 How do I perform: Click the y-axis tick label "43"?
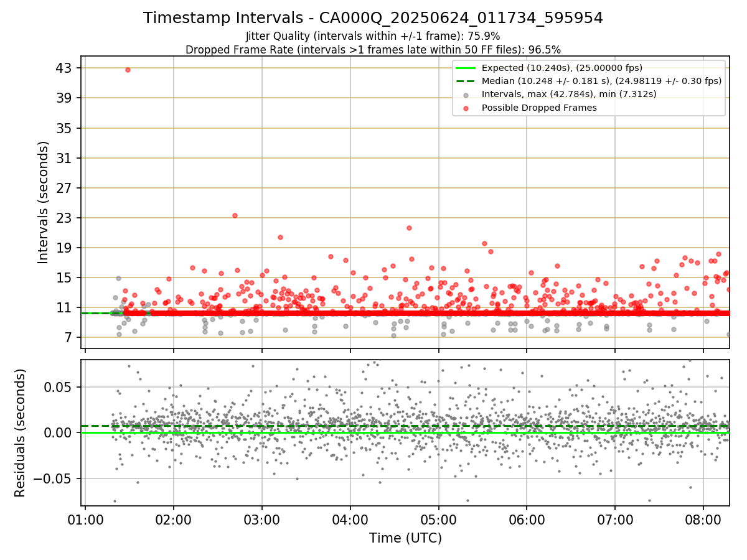click(x=65, y=68)
